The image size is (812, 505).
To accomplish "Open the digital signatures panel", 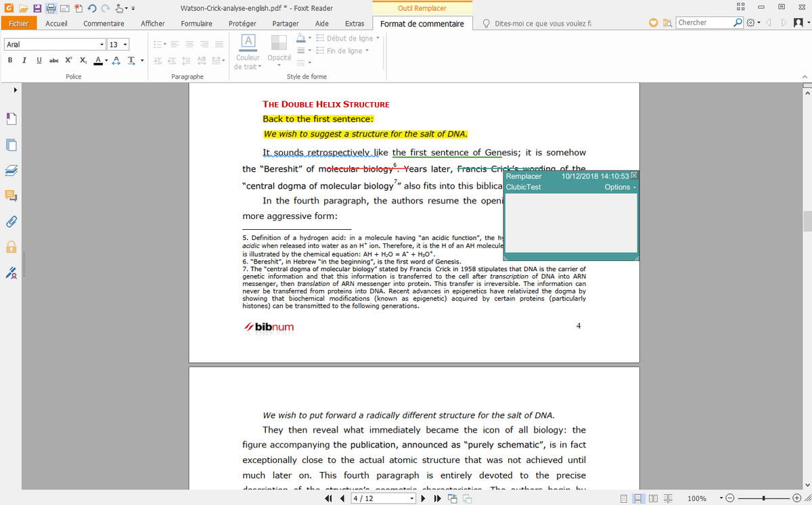I will click(11, 272).
